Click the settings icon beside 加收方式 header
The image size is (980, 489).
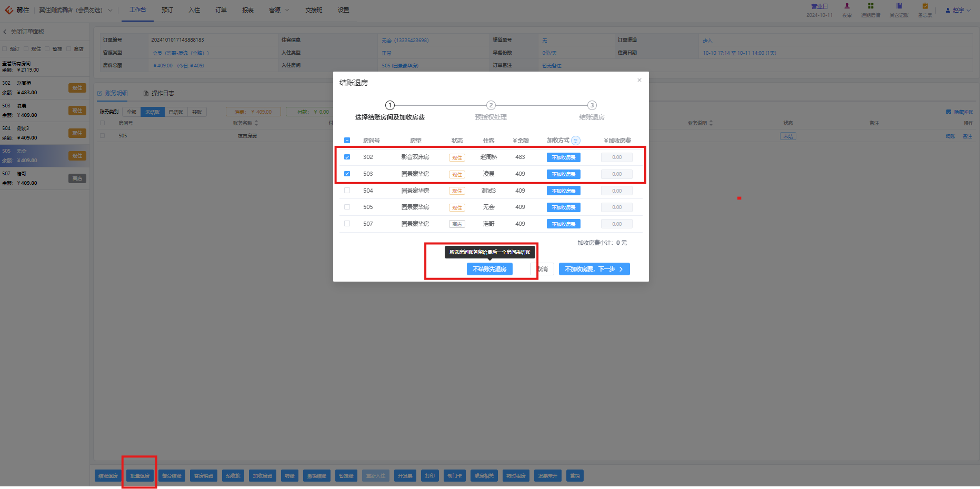click(x=576, y=141)
